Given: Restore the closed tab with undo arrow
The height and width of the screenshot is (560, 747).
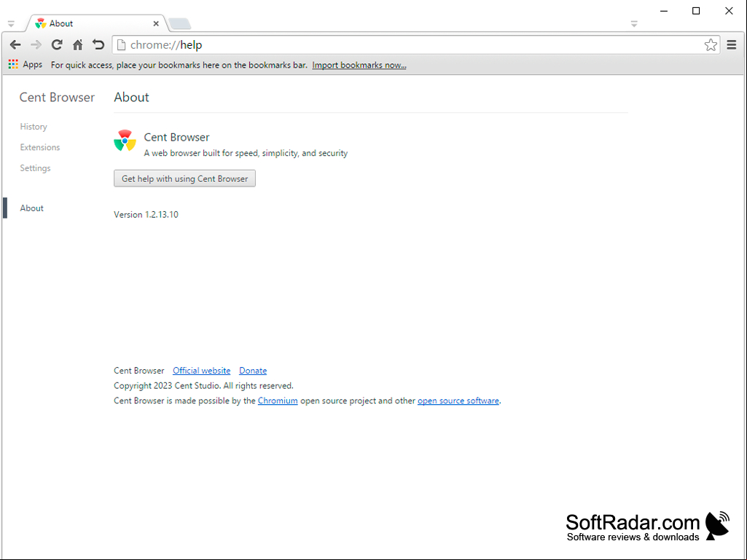Looking at the screenshot, I should [98, 44].
